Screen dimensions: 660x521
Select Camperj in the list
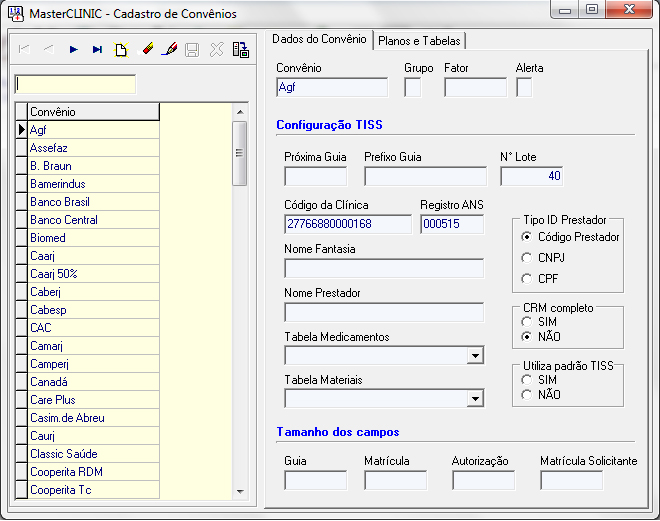click(93, 364)
